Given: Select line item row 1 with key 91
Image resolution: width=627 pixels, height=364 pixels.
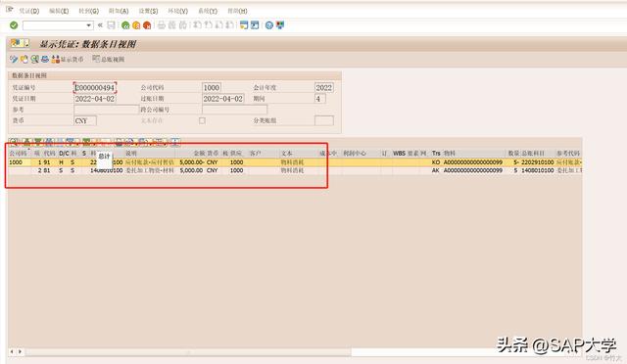Looking at the screenshot, I should coord(295,162).
